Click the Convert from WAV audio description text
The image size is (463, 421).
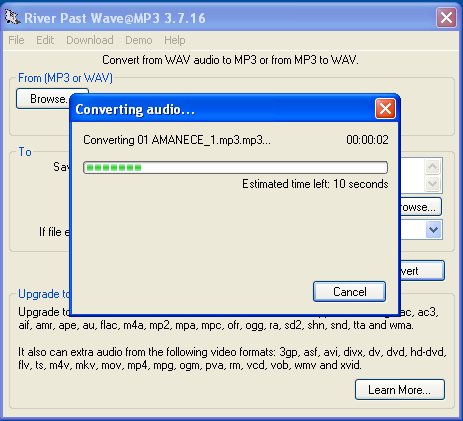(230, 60)
